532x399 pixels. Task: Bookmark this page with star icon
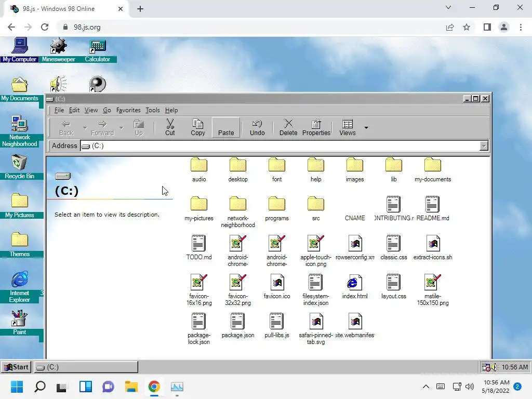467,27
